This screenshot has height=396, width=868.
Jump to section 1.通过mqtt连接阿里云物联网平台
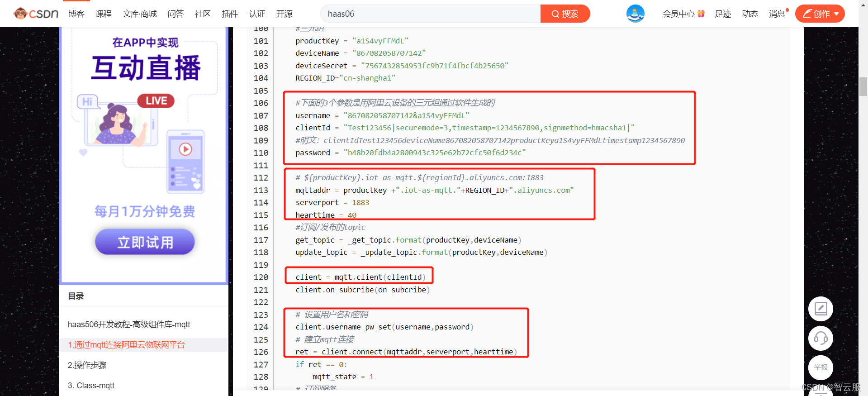pyautogui.click(x=126, y=344)
